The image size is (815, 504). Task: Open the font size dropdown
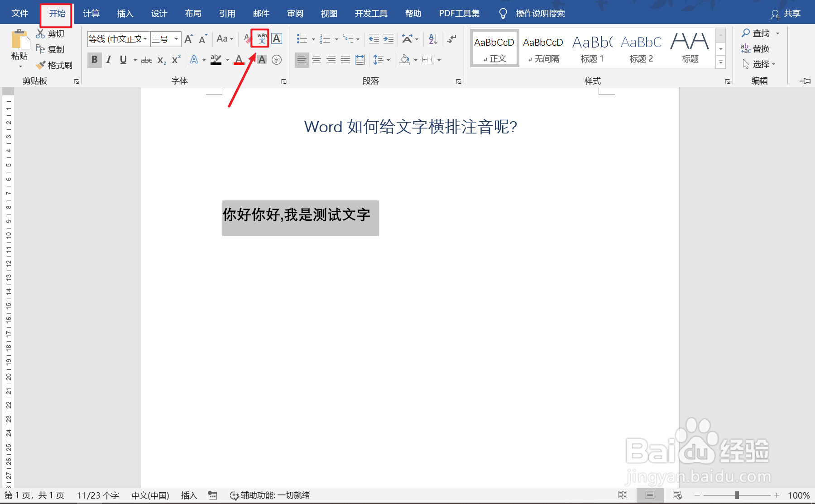[x=177, y=39]
